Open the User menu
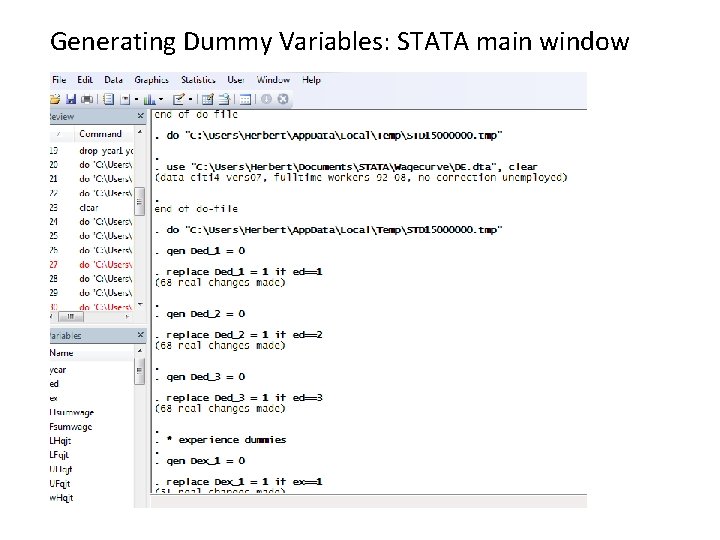Viewport: 720px width, 540px height. pos(236,80)
